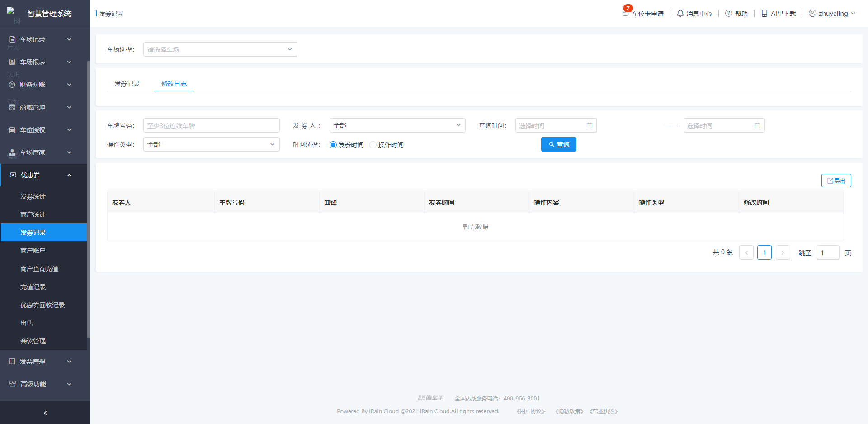Viewport: 868px width, 424px height.
Task: Open 商户账户 in the sidebar
Action: [x=33, y=251]
